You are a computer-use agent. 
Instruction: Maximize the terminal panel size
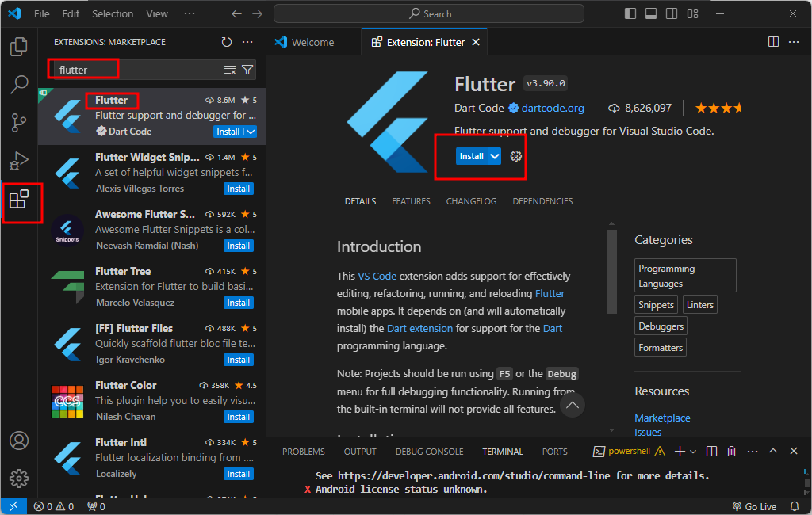pos(773,452)
